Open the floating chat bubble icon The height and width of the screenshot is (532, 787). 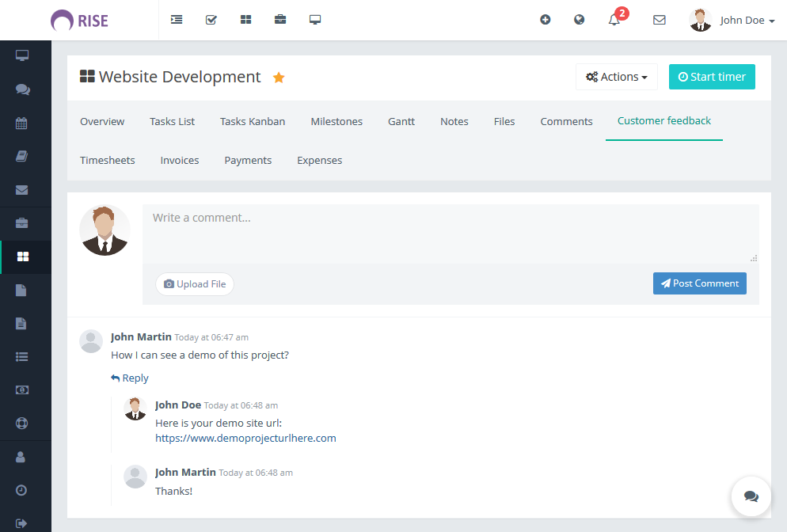(751, 496)
